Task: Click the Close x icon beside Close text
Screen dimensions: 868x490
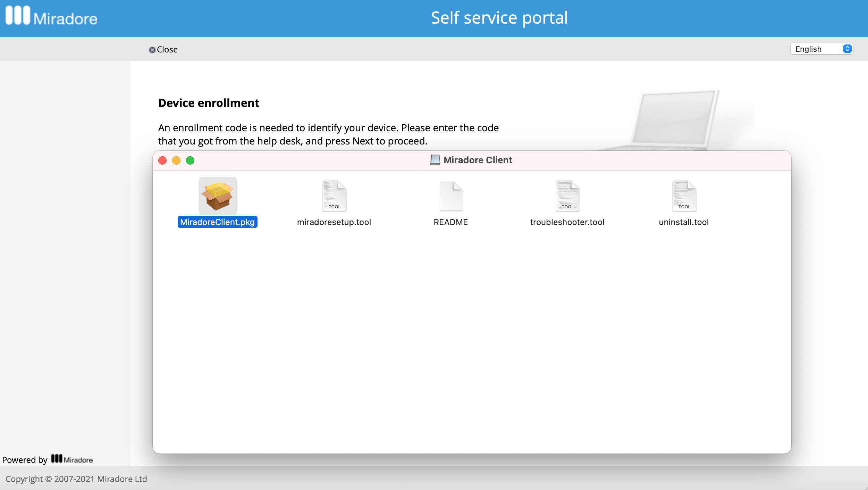Action: 152,50
